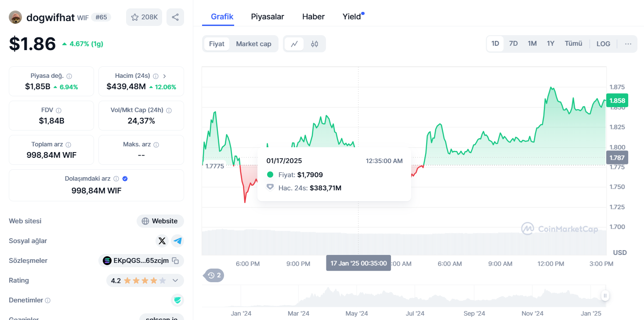Click the overview timeline range navigator
This screenshot has width=644, height=320.
click(404, 296)
